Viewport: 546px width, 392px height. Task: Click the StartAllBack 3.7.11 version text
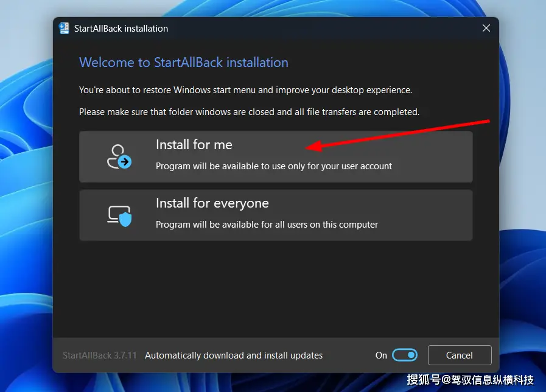pos(100,355)
